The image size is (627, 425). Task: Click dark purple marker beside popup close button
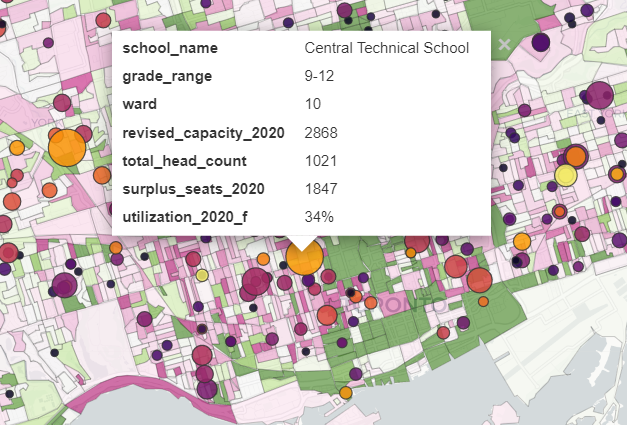pos(540,43)
